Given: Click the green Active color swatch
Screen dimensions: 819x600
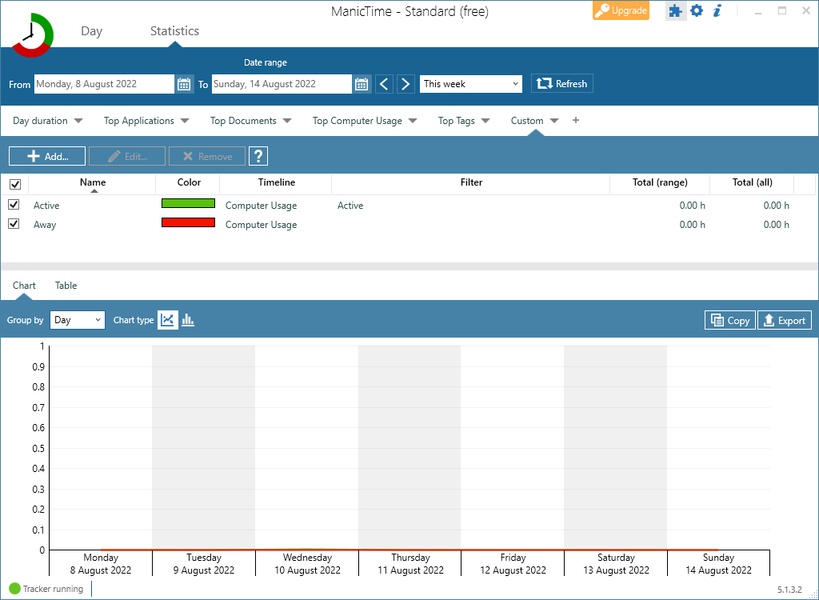Looking at the screenshot, I should click(188, 204).
